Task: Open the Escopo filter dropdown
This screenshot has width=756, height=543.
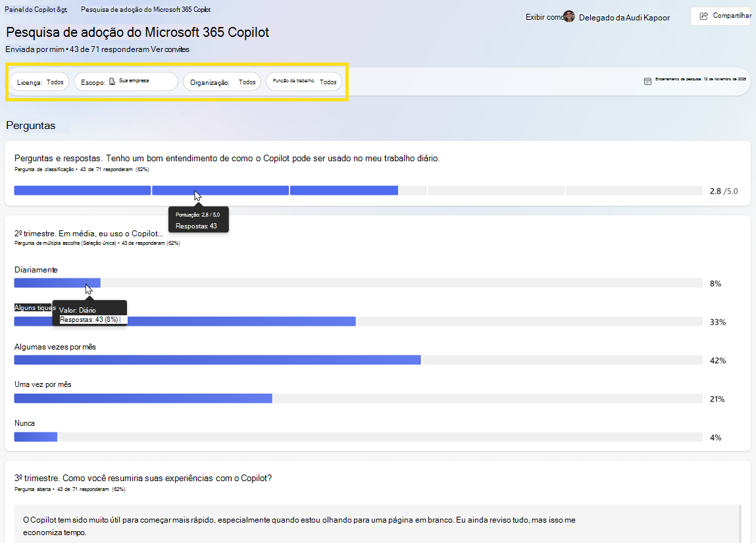Action: point(126,82)
